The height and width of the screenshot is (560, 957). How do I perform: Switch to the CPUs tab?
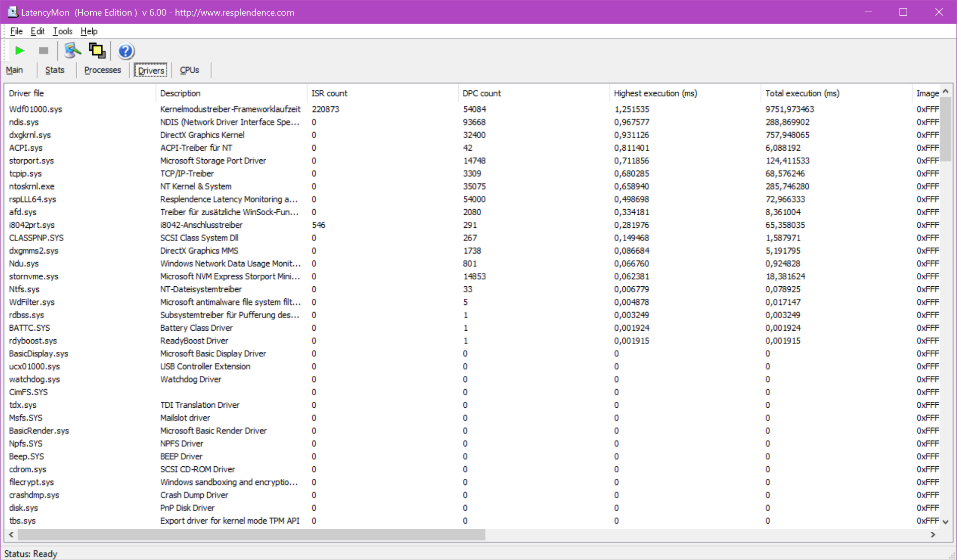click(x=189, y=70)
